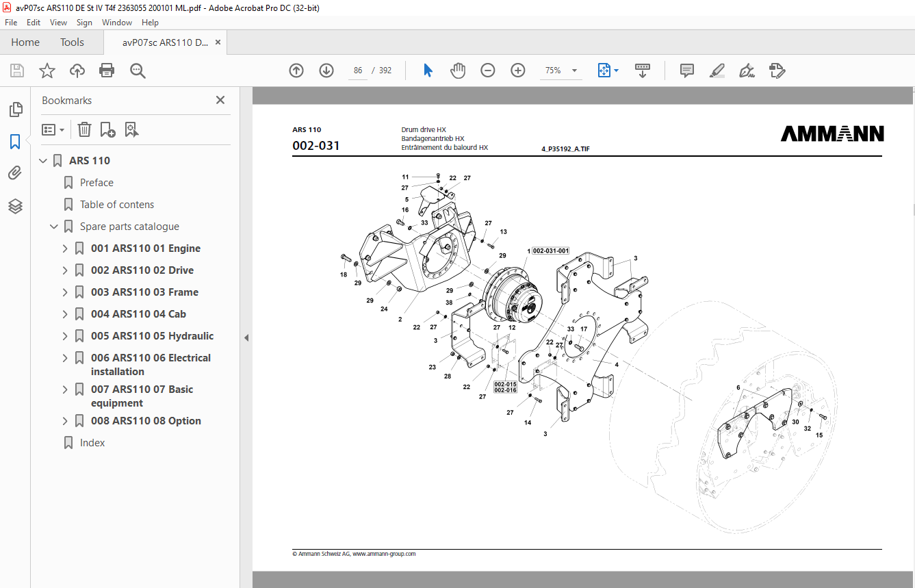Image resolution: width=915 pixels, height=588 pixels.
Task: Click the Print icon
Action: pos(107,71)
